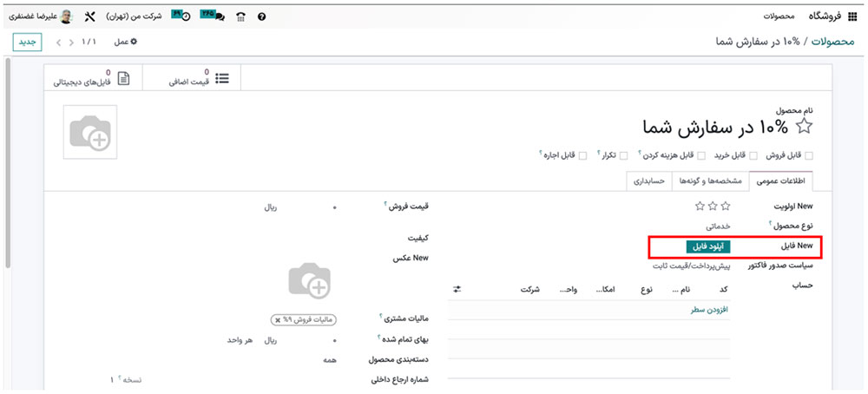868x394 pixels.
Task: Click the table column settings adjust icon
Action: click(x=457, y=289)
